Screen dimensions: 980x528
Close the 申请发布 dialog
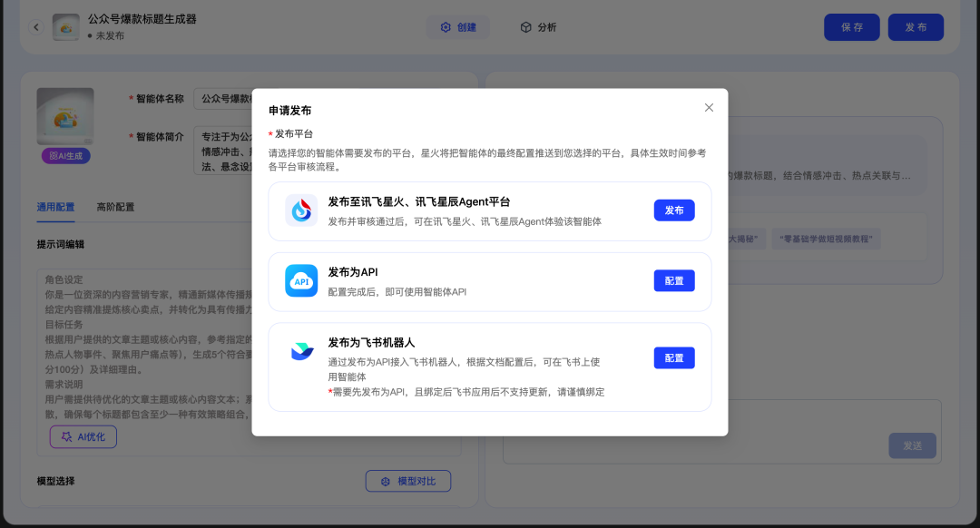tap(709, 107)
